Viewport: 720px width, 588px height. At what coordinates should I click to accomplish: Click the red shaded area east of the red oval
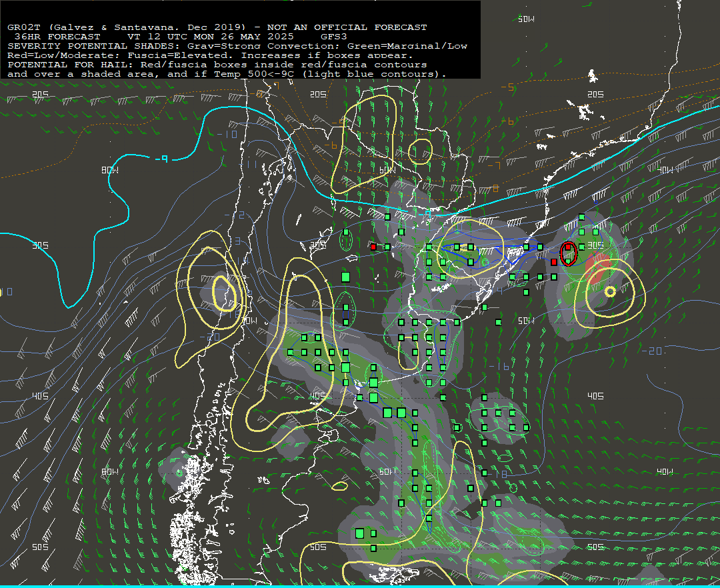pos(598,269)
